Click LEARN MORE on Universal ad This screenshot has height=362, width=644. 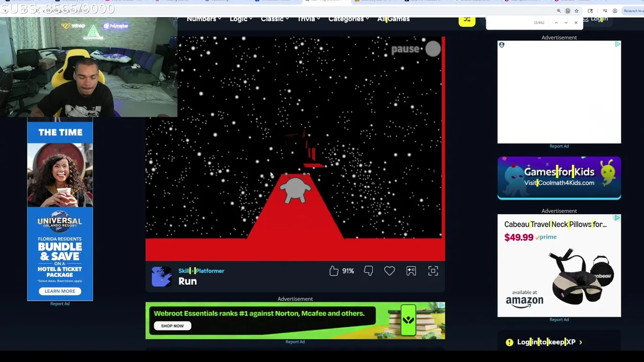pos(60,291)
